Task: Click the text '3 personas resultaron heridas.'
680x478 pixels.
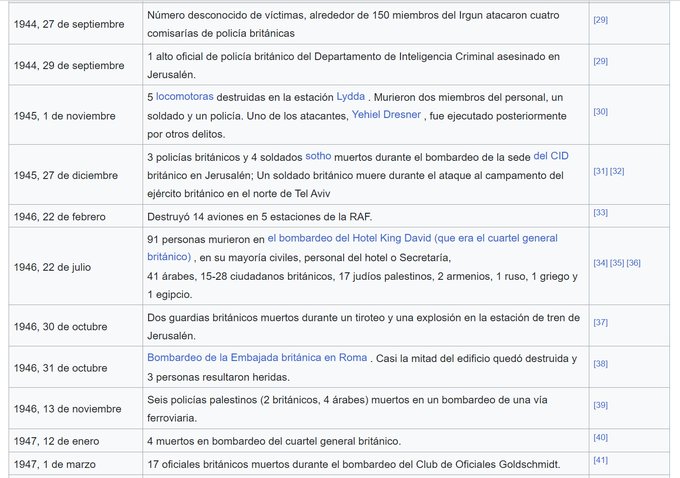Action: [x=219, y=377]
